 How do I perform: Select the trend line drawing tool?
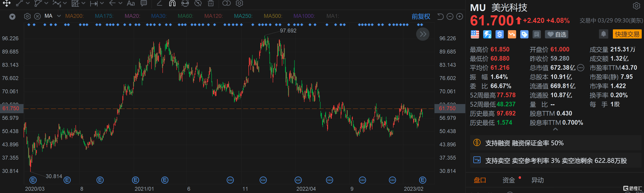tap(19, 3)
